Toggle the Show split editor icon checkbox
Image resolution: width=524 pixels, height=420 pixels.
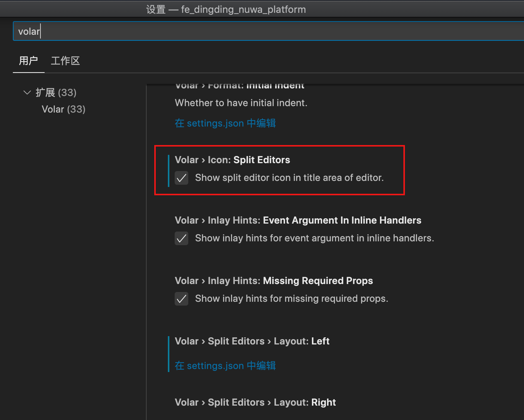[x=181, y=178]
